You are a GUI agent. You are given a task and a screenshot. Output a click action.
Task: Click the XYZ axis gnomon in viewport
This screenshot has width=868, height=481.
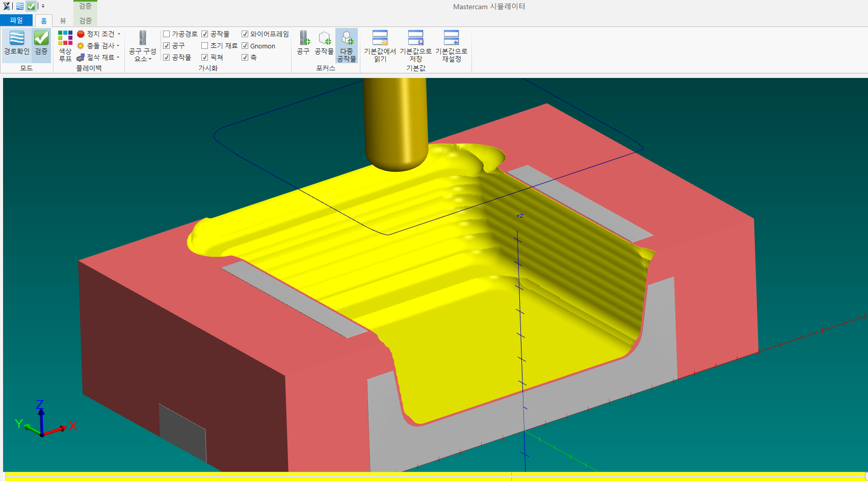pyautogui.click(x=46, y=419)
